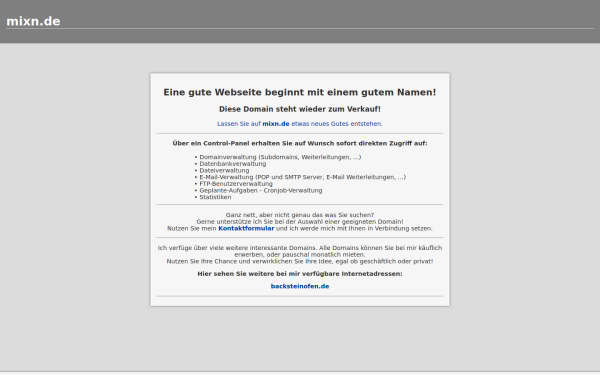Select the Domainverwaltung list item
The width and height of the screenshot is (600, 375).
(280, 157)
